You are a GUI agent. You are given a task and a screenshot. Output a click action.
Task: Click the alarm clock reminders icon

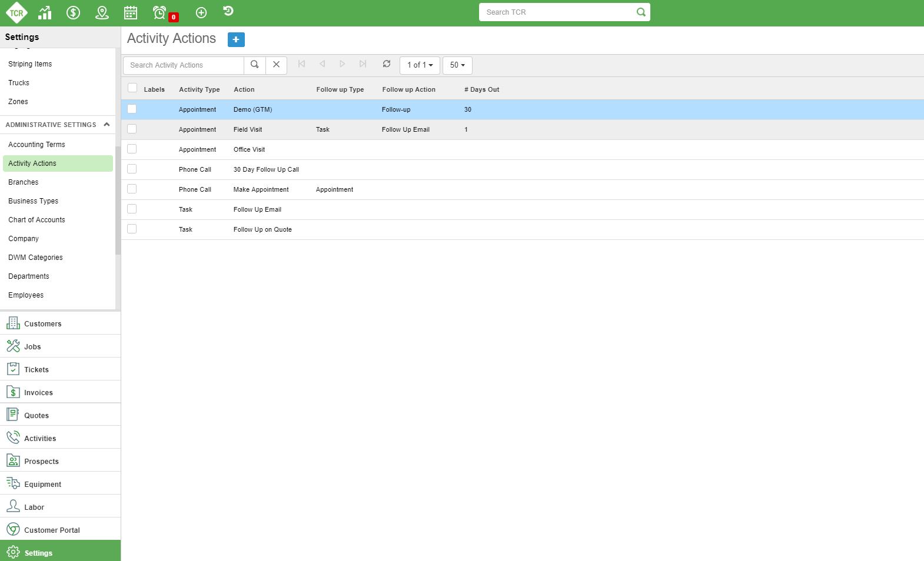tap(159, 12)
